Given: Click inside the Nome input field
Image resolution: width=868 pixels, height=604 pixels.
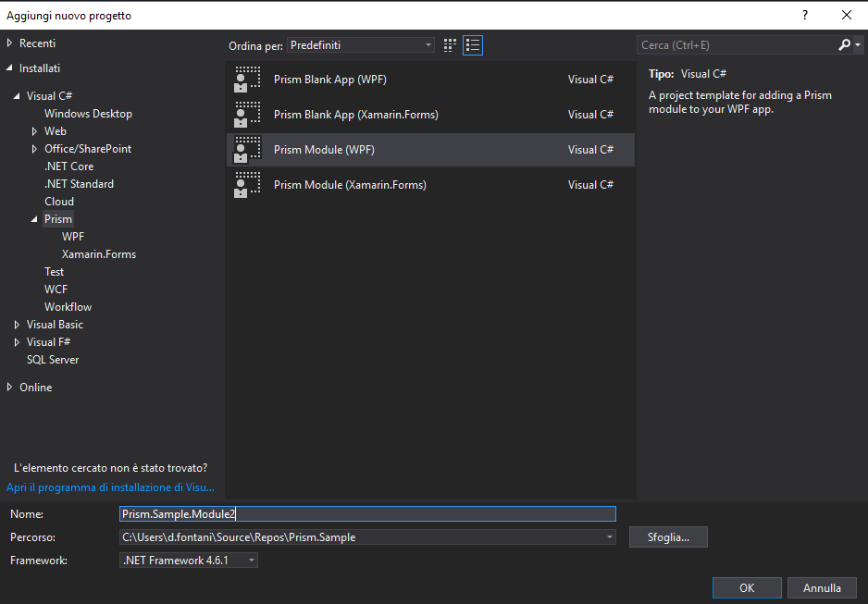Looking at the screenshot, I should pos(367,513).
